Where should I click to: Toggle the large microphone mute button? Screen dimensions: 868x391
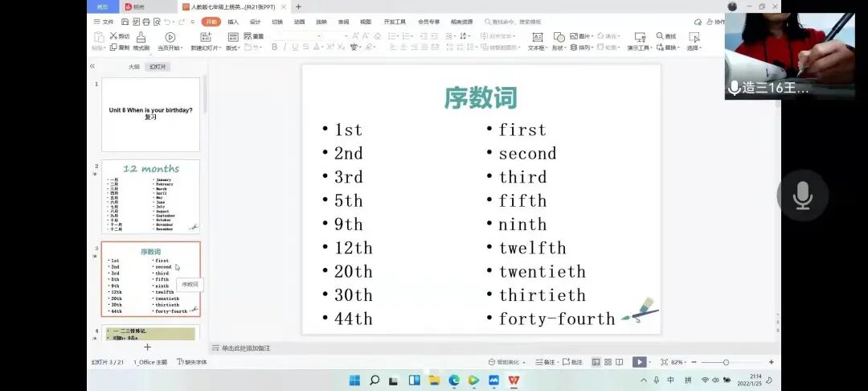pos(803,195)
